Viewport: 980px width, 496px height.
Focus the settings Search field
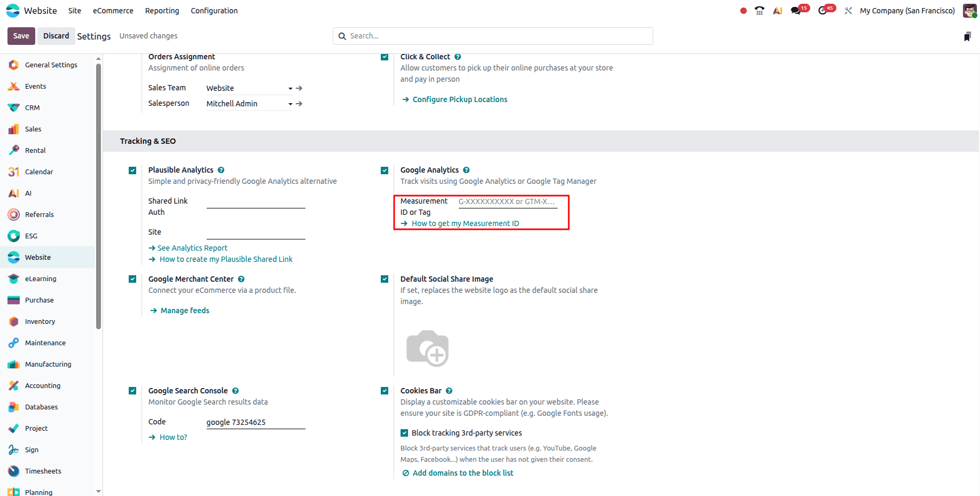(x=492, y=36)
